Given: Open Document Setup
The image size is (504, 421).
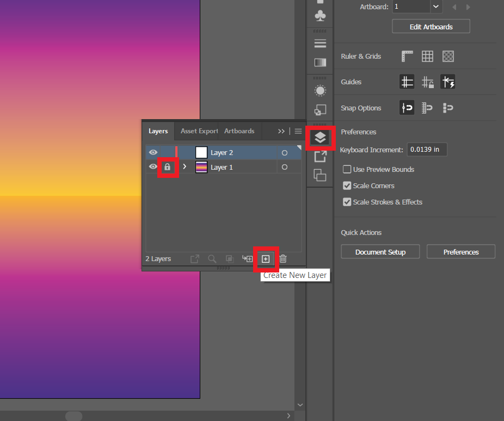Looking at the screenshot, I should [x=380, y=251].
